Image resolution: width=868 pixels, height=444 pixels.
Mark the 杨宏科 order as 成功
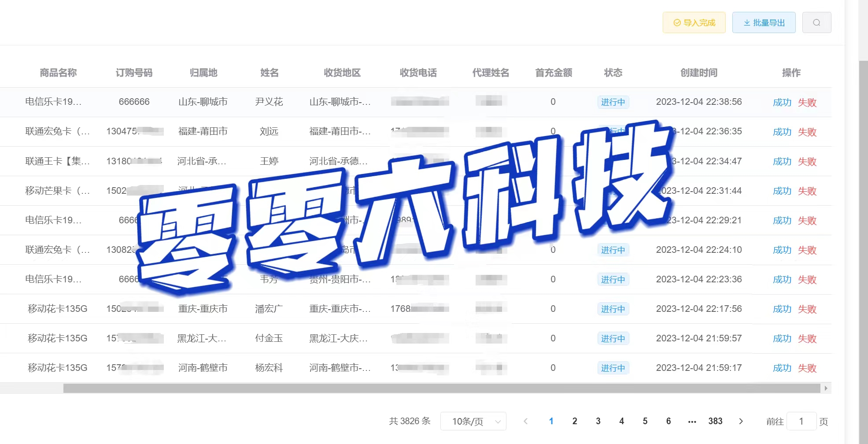782,368
